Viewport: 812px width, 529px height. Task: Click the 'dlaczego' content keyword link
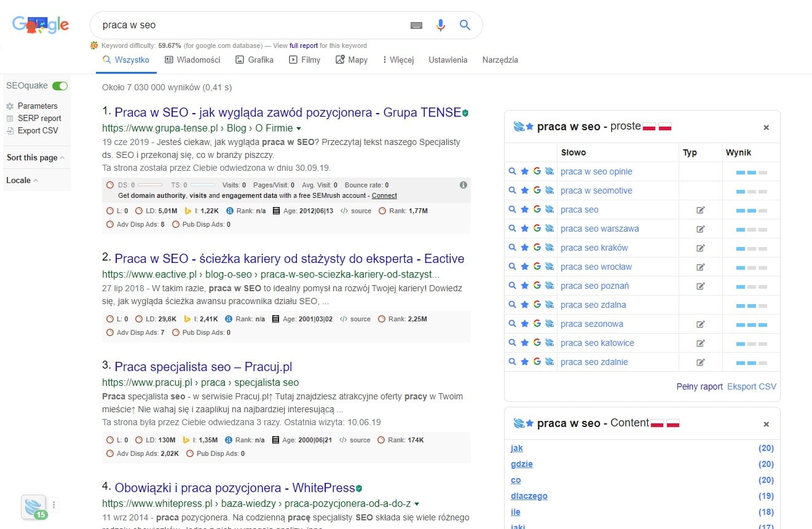(x=529, y=496)
